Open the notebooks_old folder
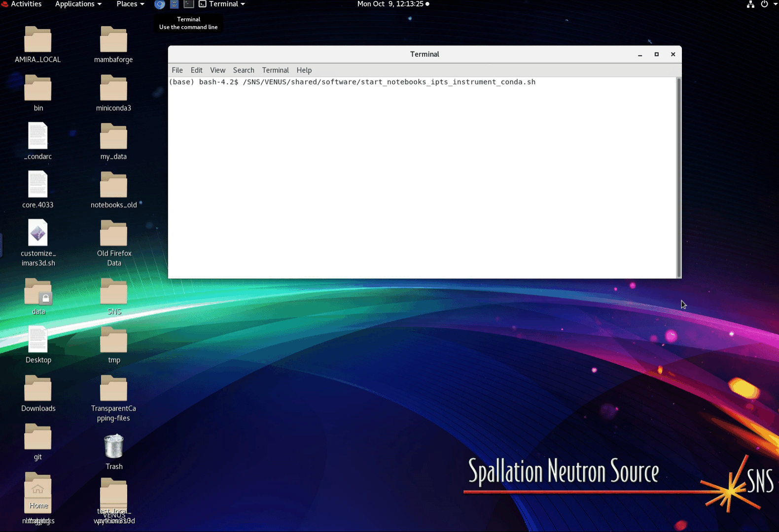779x532 pixels. tap(113, 185)
